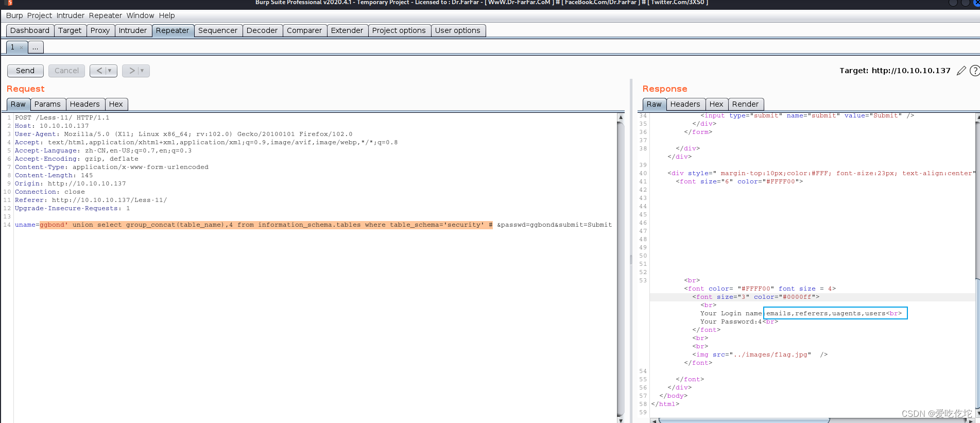980x423 pixels.
Task: Select the Repeater tool tab
Action: click(173, 30)
